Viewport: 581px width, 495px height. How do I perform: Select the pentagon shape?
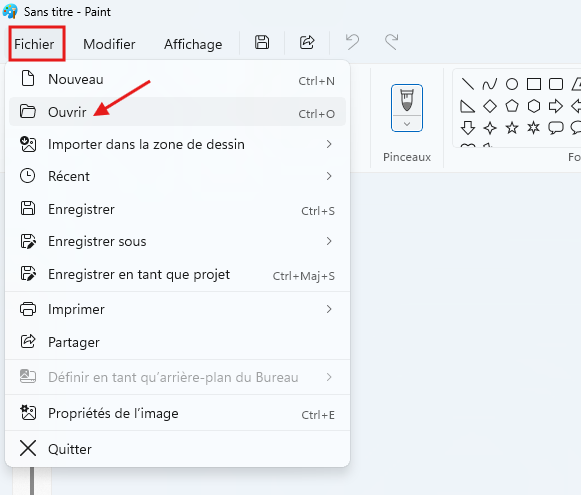[x=512, y=106]
